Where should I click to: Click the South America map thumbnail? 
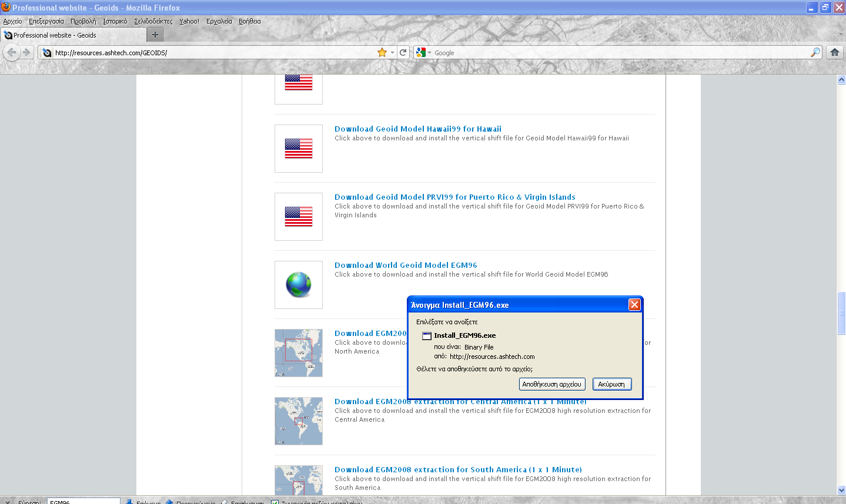click(299, 480)
